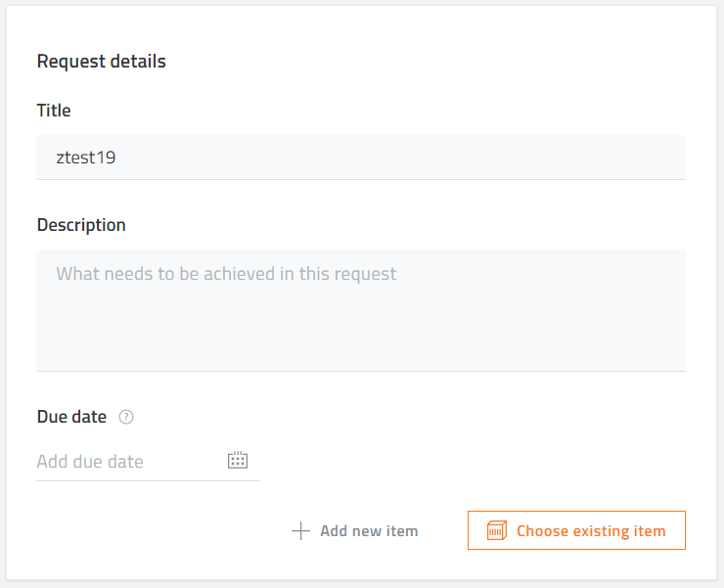Viewport: 724px width, 588px height.
Task: Click the orange box icon in Choose existing item
Action: click(x=497, y=530)
